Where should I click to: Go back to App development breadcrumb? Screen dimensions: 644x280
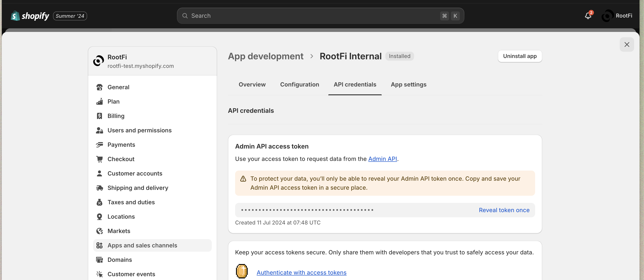click(265, 56)
